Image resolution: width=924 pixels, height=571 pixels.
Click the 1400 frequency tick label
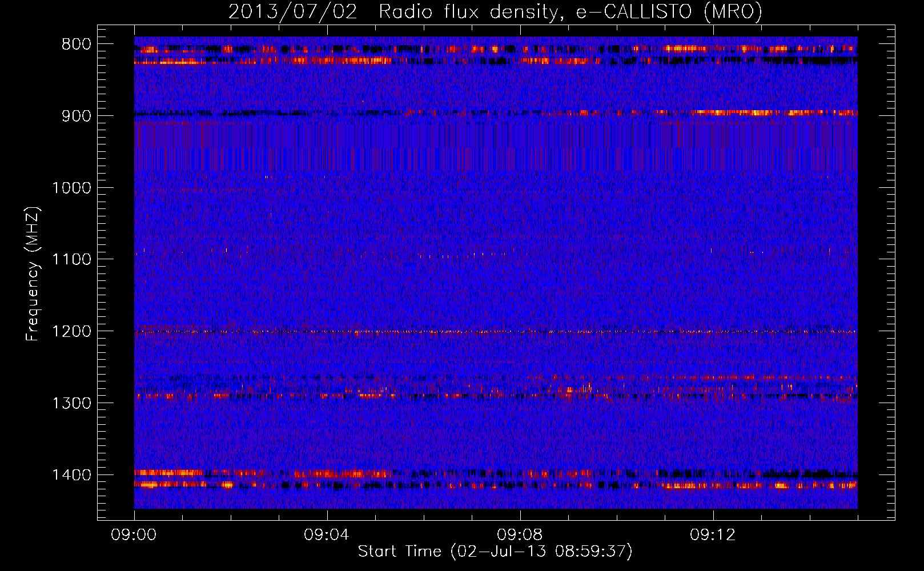pyautogui.click(x=71, y=475)
